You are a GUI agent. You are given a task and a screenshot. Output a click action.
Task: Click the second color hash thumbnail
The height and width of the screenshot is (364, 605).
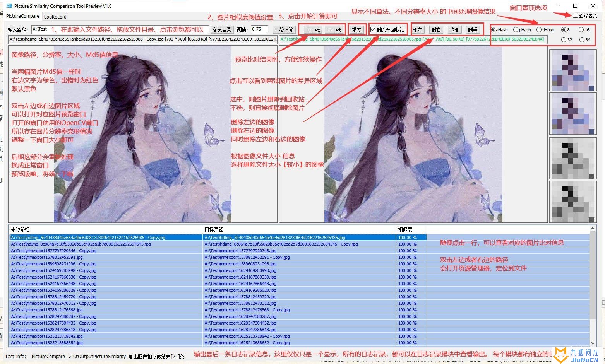(573, 114)
